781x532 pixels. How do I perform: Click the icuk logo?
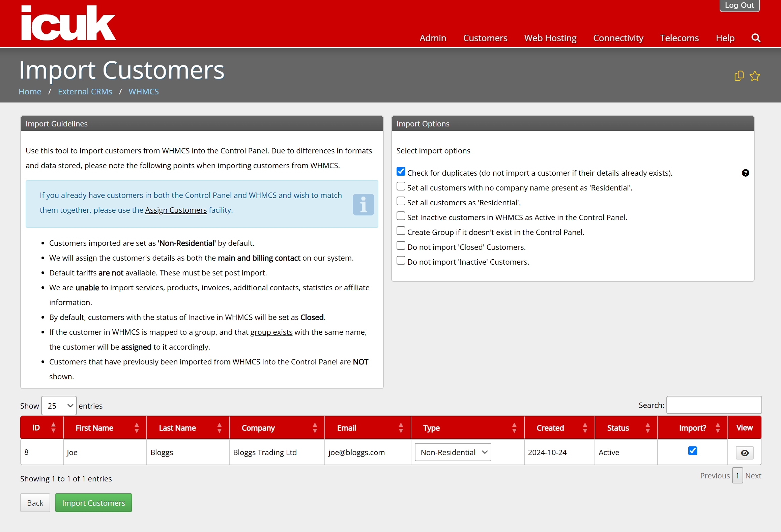click(x=68, y=23)
